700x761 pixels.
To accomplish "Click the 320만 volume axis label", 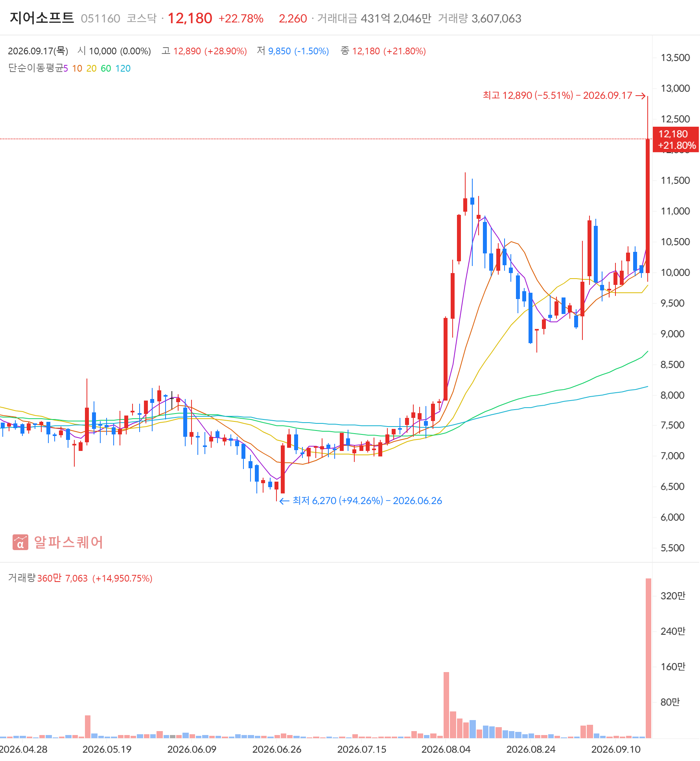I will (x=673, y=596).
